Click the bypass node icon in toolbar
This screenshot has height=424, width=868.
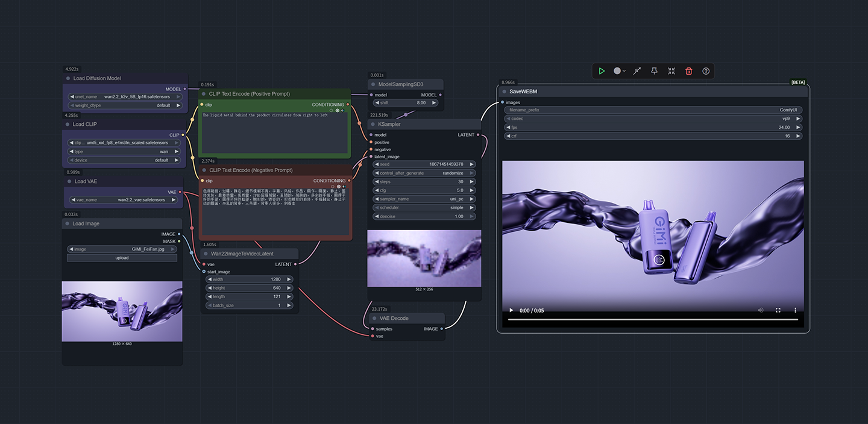click(637, 71)
